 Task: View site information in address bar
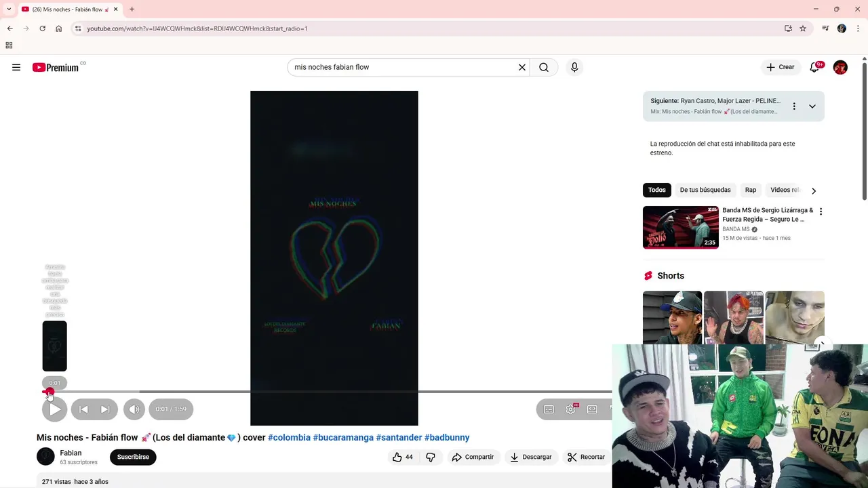(x=78, y=28)
